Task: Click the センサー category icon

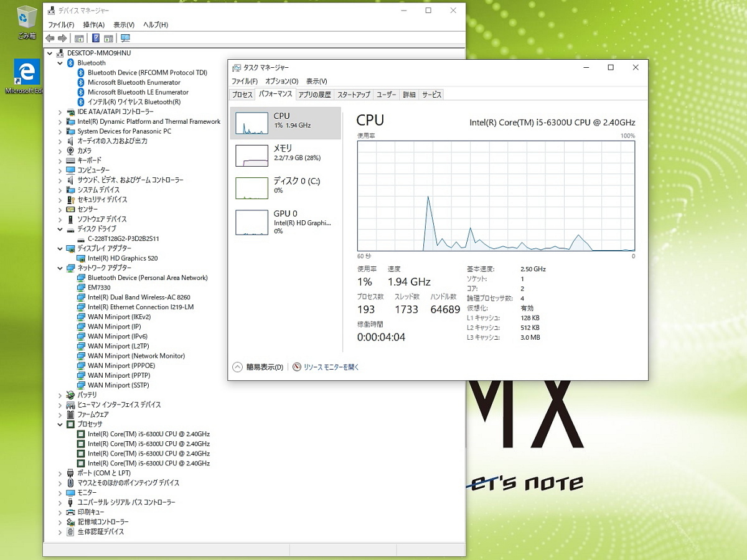Action: click(x=70, y=209)
